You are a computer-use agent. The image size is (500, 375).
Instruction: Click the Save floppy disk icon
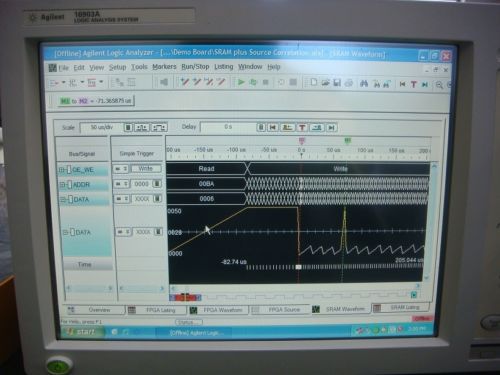point(337,83)
